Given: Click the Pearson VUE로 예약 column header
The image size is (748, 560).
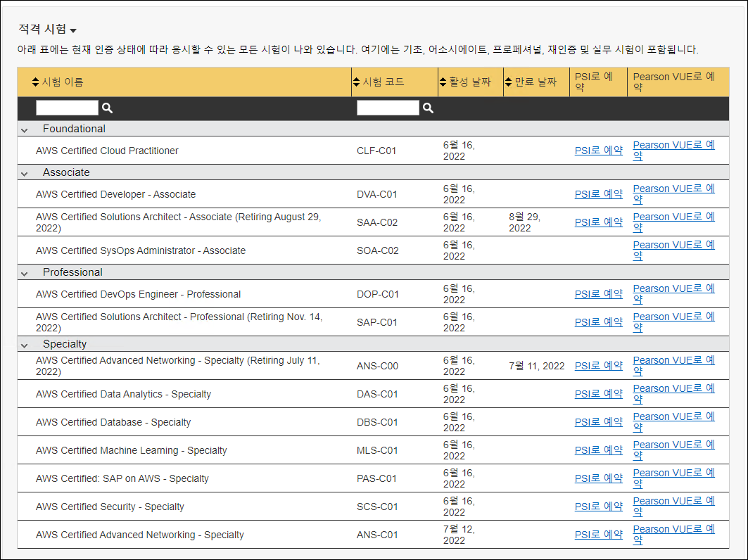Looking at the screenshot, I should pyautogui.click(x=673, y=82).
